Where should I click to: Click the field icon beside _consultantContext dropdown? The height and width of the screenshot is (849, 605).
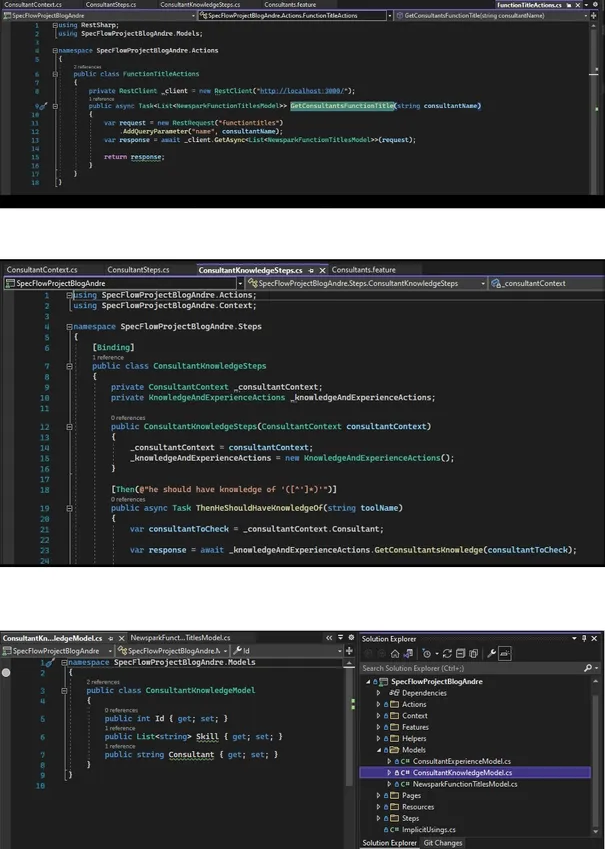point(496,283)
